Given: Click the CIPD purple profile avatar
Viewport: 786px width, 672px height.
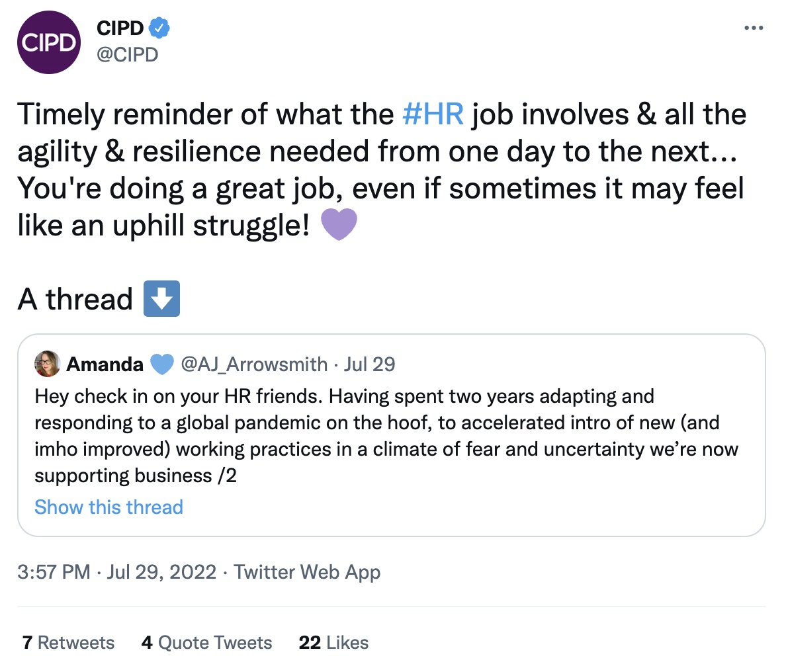Looking at the screenshot, I should pos(48,42).
